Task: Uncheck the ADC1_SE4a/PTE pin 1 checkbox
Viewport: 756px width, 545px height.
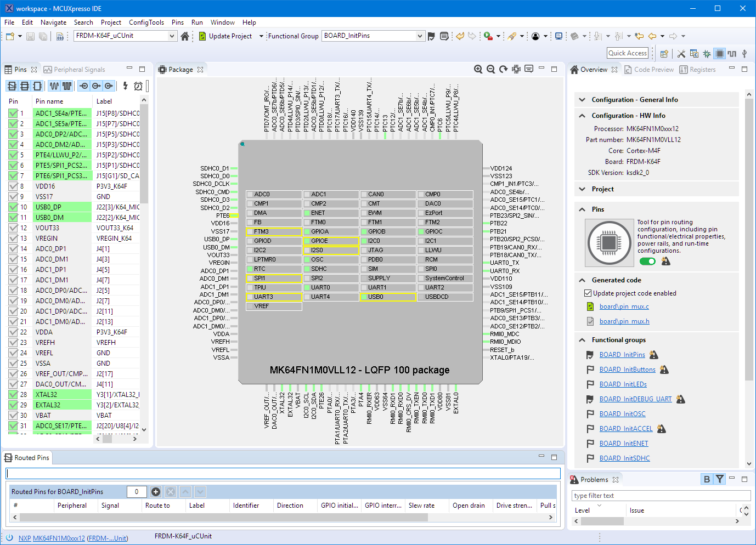Action: click(13, 113)
